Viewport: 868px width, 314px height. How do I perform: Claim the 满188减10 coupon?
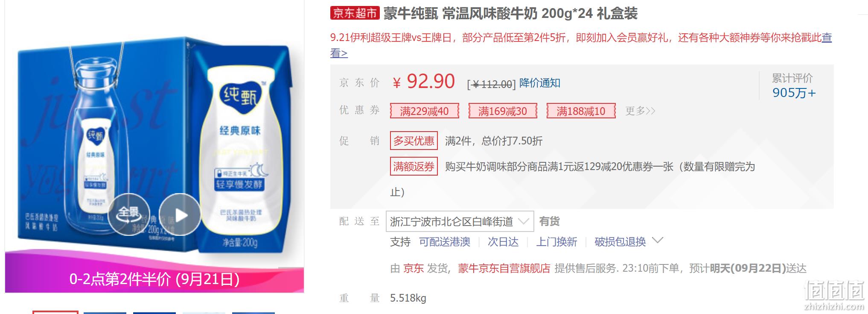pos(581,111)
